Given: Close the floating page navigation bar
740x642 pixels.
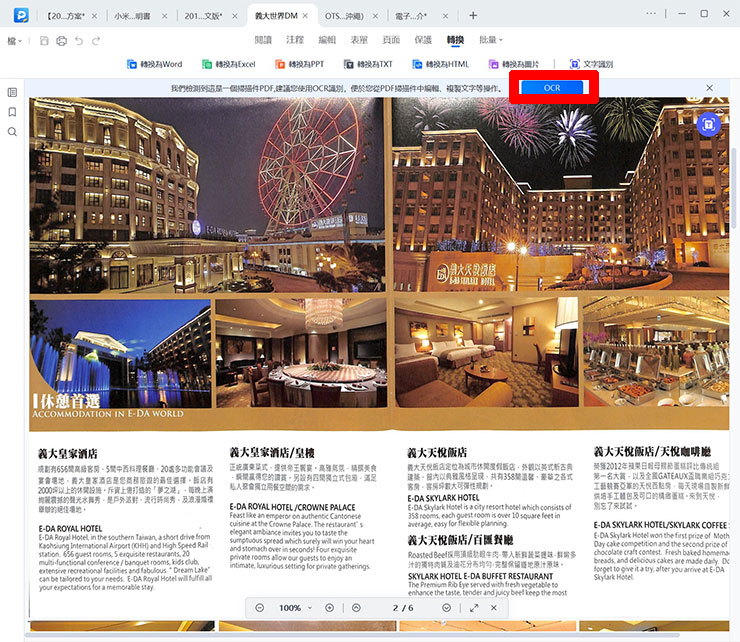Looking at the screenshot, I should [x=494, y=608].
